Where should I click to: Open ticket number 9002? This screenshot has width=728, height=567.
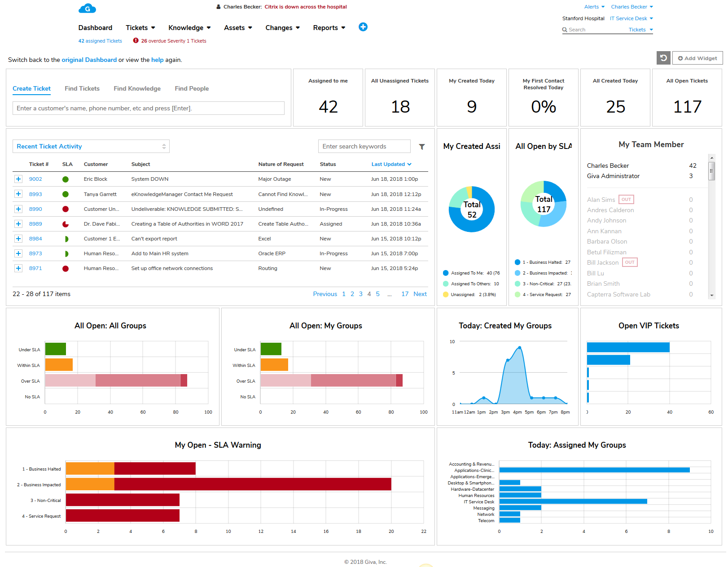pos(35,179)
